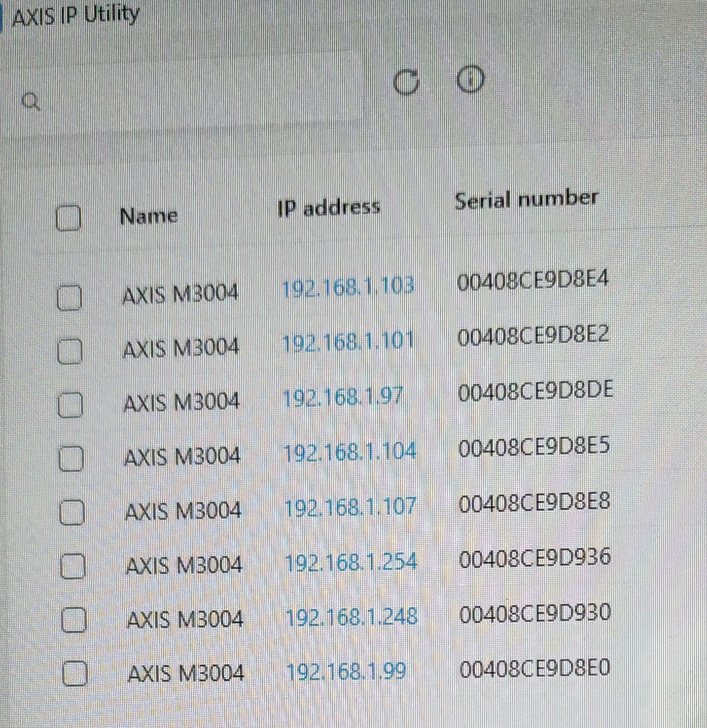Enable the checkbox for device 192.168.1.107

[72, 513]
